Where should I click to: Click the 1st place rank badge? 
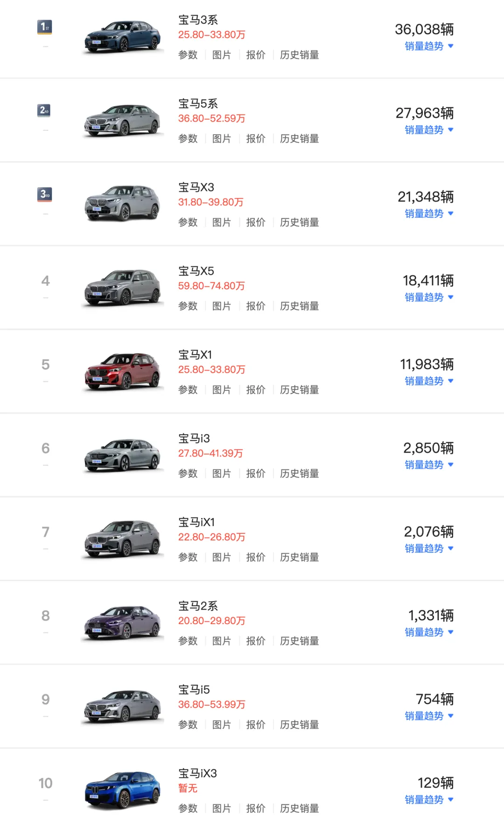[x=45, y=27]
